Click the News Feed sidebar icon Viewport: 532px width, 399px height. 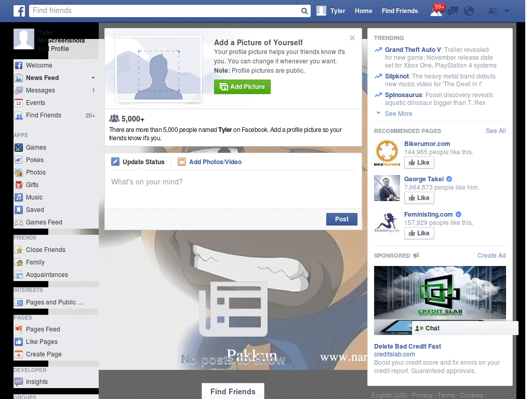[x=19, y=78]
